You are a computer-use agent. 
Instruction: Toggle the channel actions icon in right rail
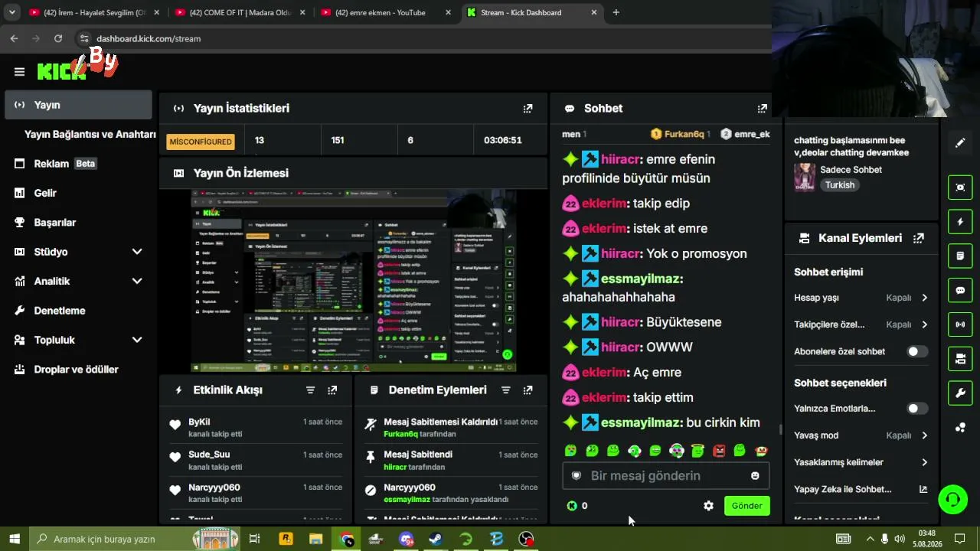(x=960, y=358)
